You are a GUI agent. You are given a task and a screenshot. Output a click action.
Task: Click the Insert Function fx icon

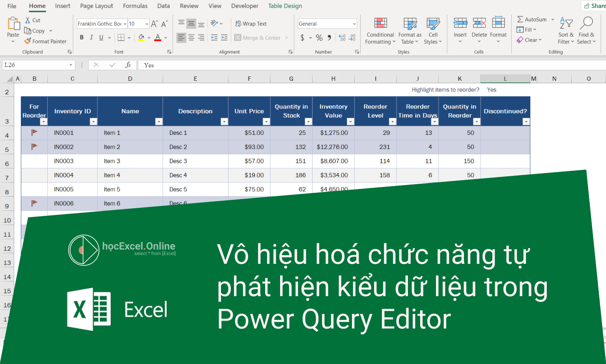click(128, 65)
